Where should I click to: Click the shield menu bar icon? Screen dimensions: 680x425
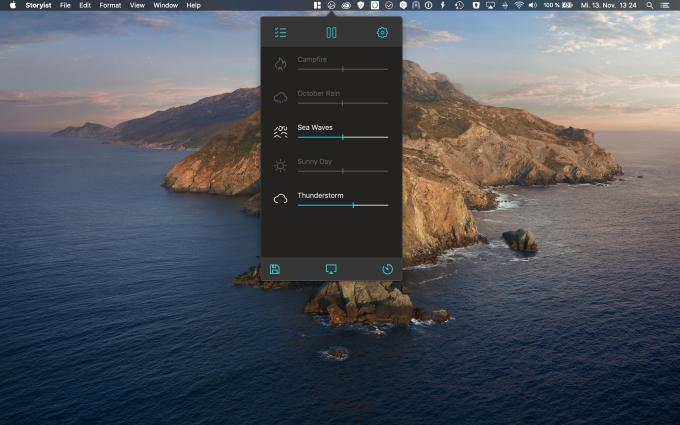pyautogui.click(x=360, y=5)
